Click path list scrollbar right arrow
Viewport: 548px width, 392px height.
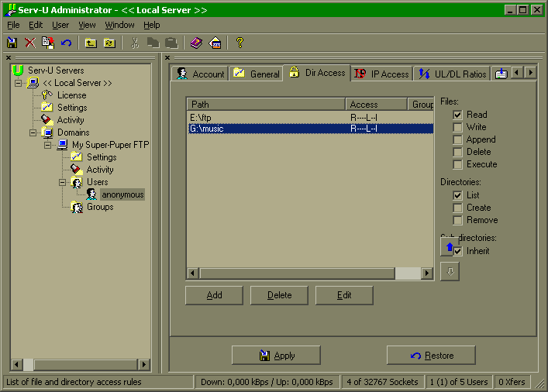(x=427, y=273)
